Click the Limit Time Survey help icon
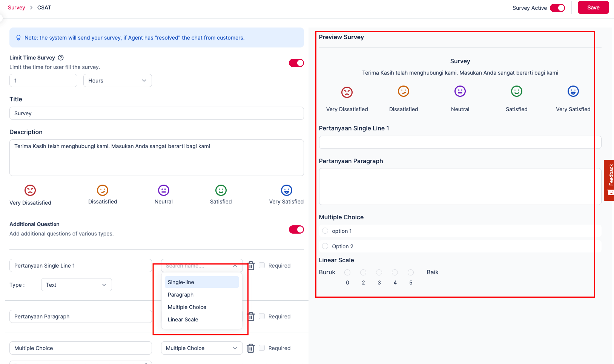Screen dimensions: 614x364 (61, 58)
